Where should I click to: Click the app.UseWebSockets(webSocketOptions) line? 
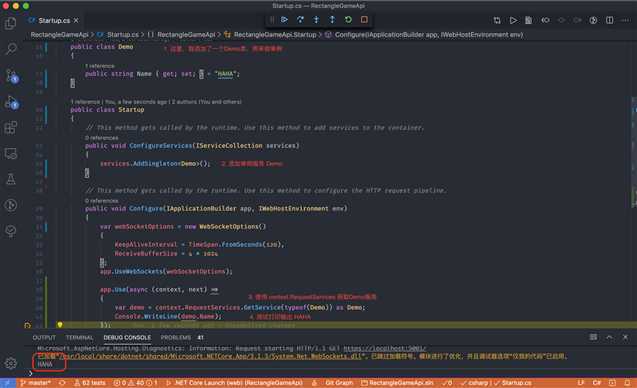[166, 271]
